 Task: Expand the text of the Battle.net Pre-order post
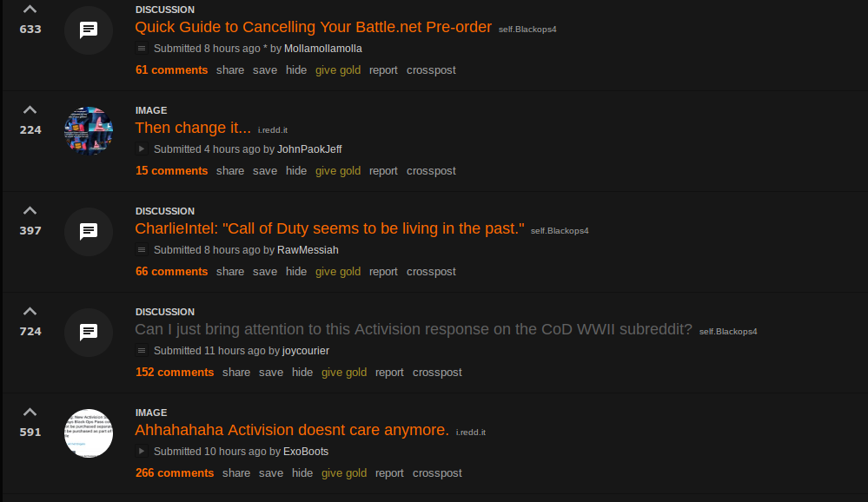142,48
